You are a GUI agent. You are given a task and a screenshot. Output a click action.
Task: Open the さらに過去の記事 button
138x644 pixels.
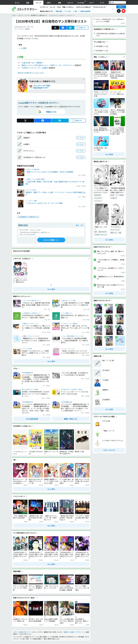click(32, 419)
